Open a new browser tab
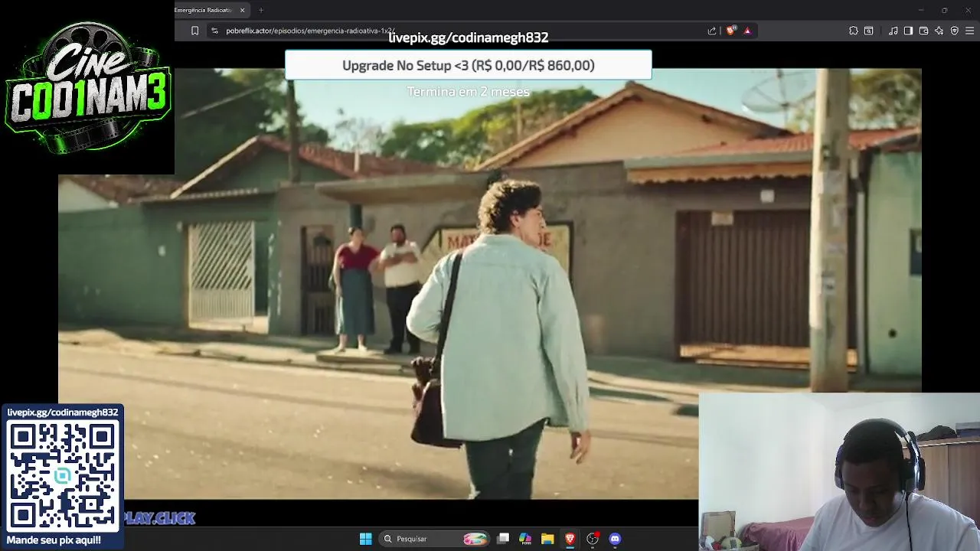The width and height of the screenshot is (980, 551). pyautogui.click(x=261, y=10)
